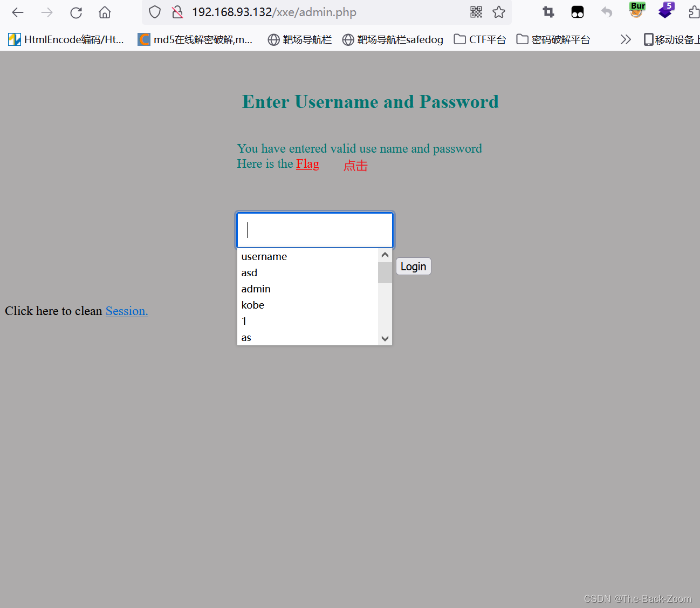Select 'username' from the autocomplete list
Viewport: 700px width, 608px height.
pyautogui.click(x=308, y=256)
